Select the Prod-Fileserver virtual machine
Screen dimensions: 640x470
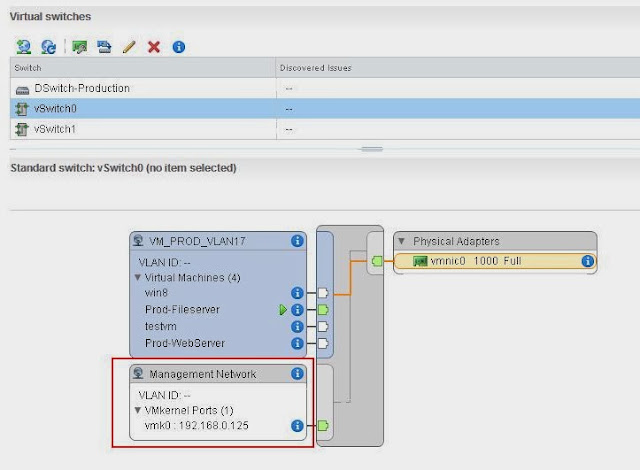[182, 310]
